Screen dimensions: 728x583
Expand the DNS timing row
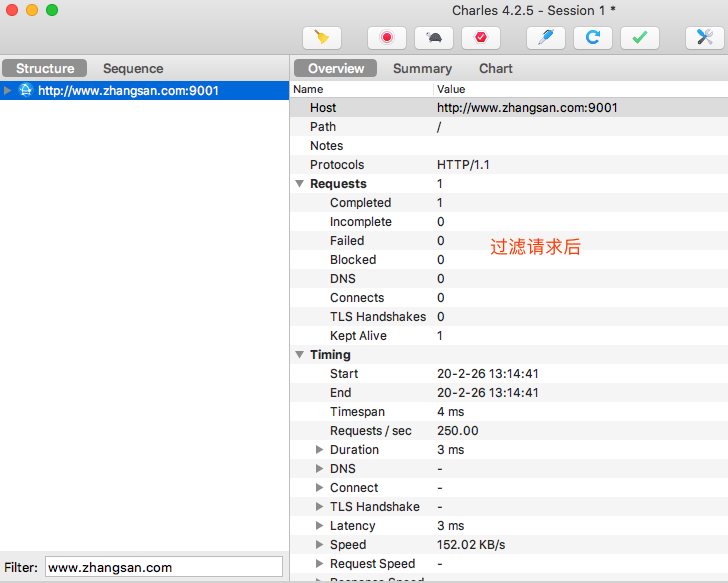click(x=319, y=468)
